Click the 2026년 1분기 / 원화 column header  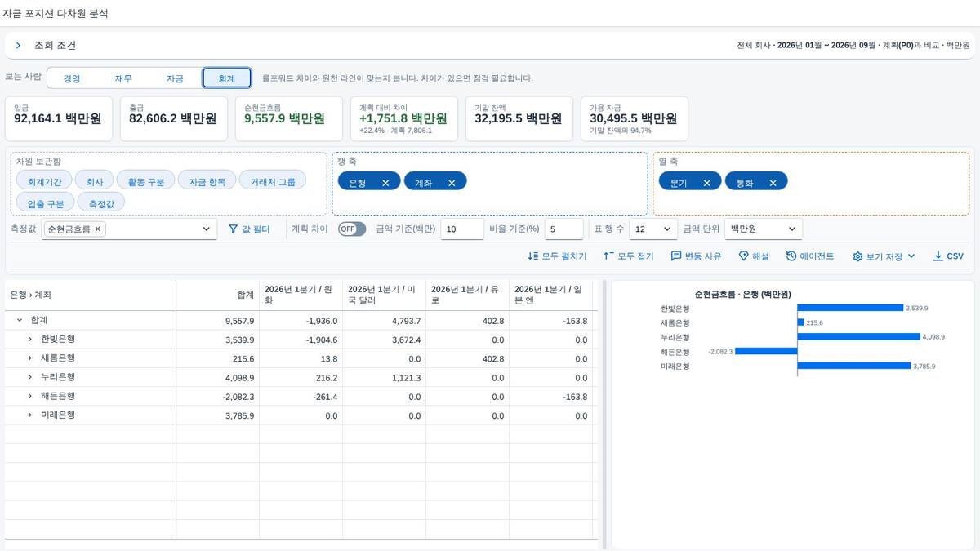pos(301,295)
